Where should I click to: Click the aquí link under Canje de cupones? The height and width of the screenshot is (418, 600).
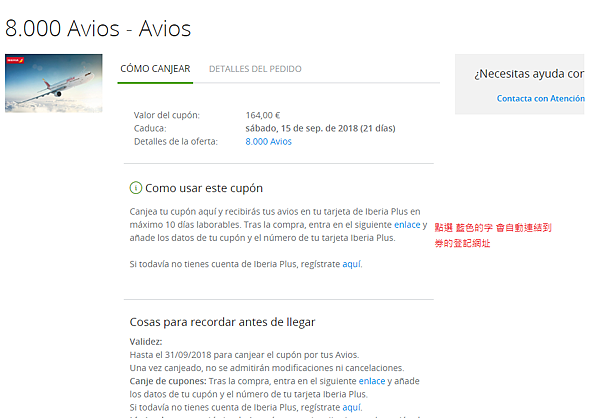[x=351, y=407]
